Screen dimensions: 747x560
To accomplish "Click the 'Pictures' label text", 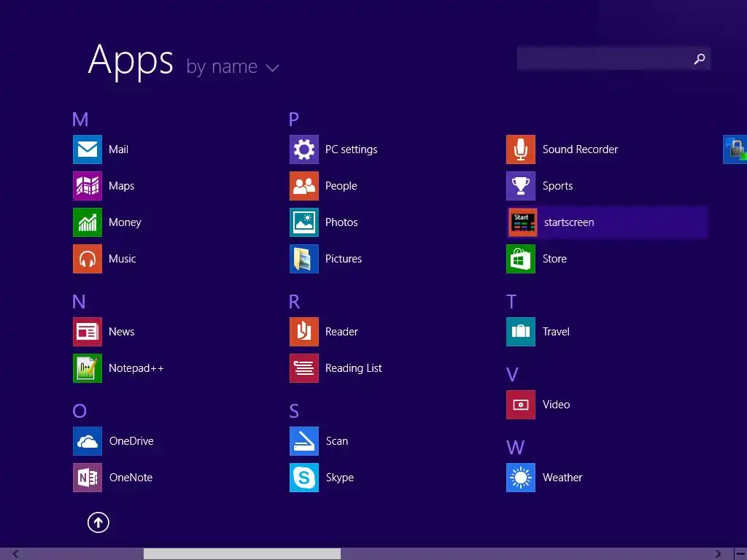I will [344, 259].
